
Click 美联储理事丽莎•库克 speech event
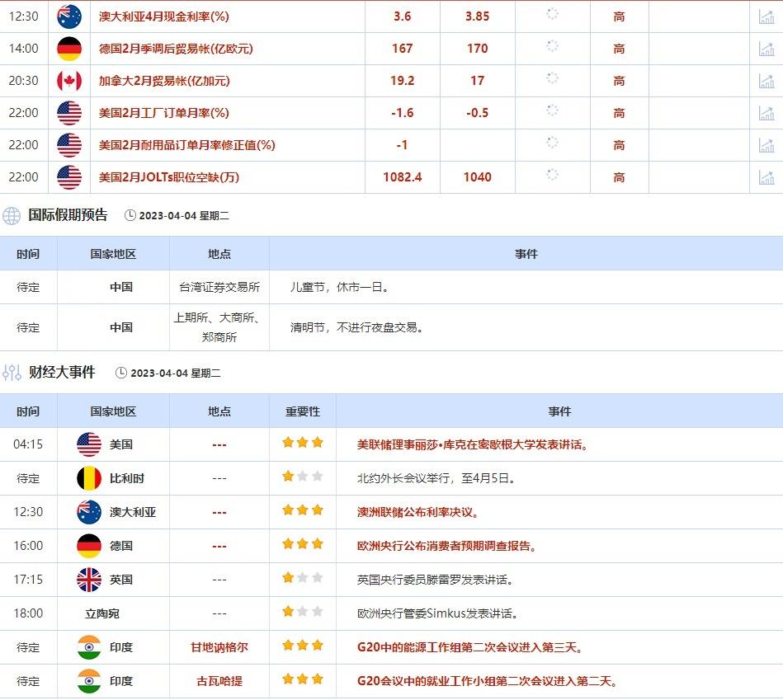point(473,444)
